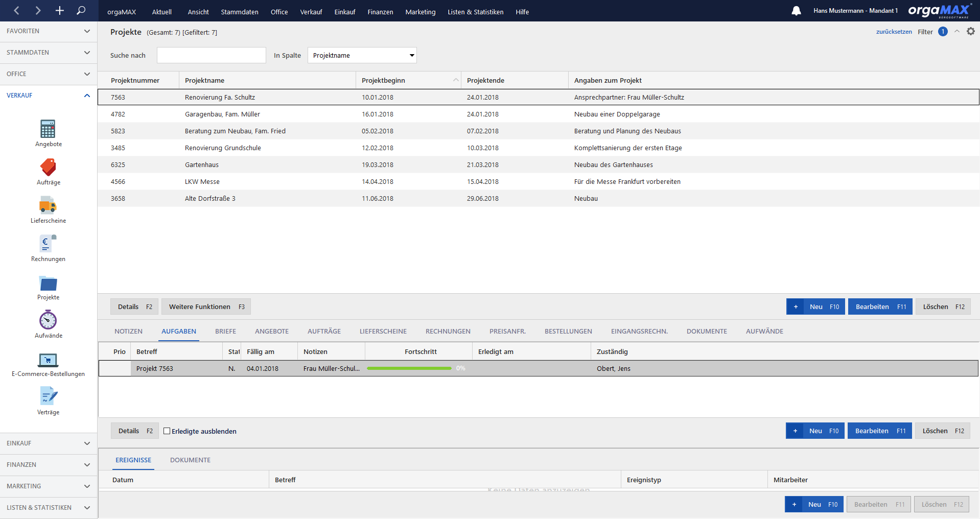This screenshot has height=519, width=980.
Task: Sort by Projektnummer column header
Action: tap(138, 80)
